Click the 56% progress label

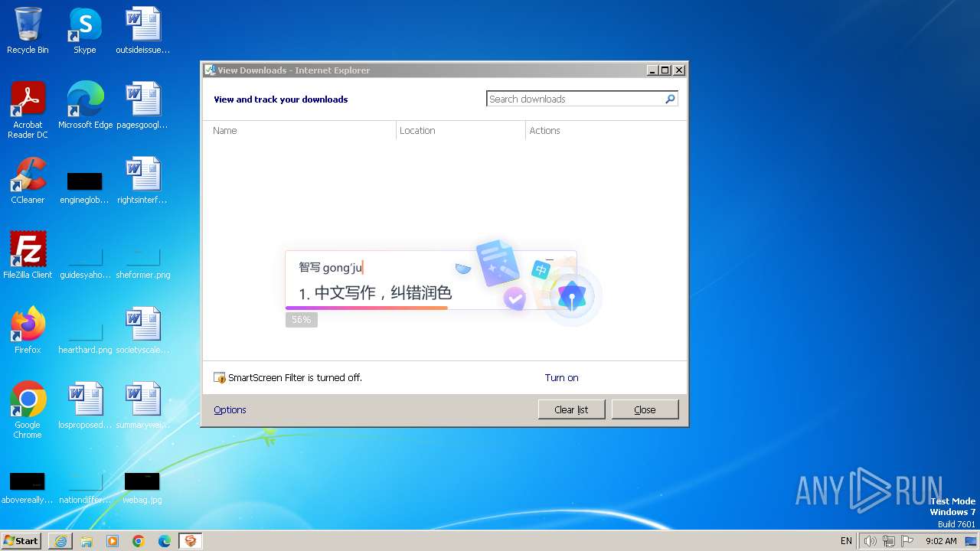point(302,320)
